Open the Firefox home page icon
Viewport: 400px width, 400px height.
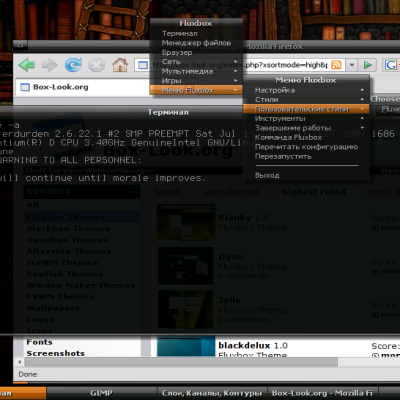[120, 65]
